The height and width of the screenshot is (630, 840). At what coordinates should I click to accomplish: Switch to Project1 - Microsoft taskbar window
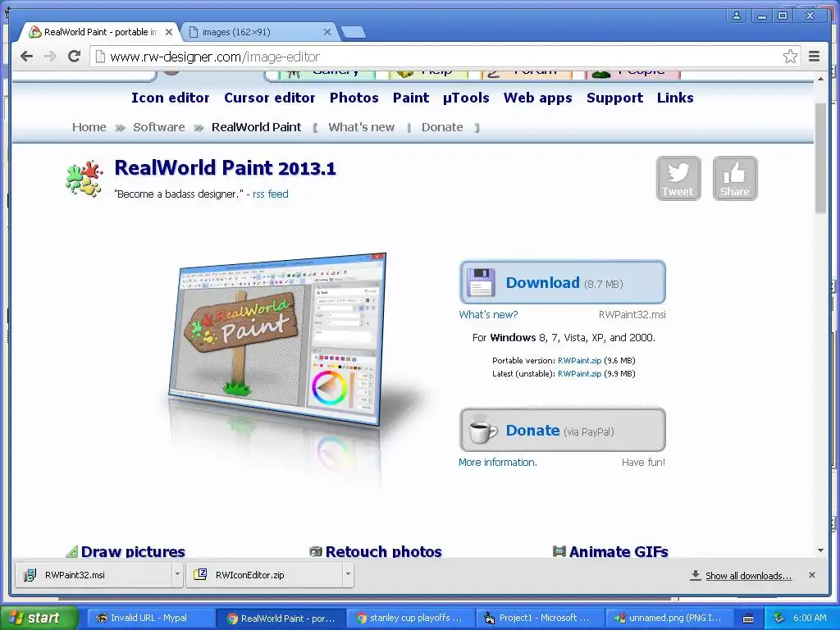pos(541,618)
